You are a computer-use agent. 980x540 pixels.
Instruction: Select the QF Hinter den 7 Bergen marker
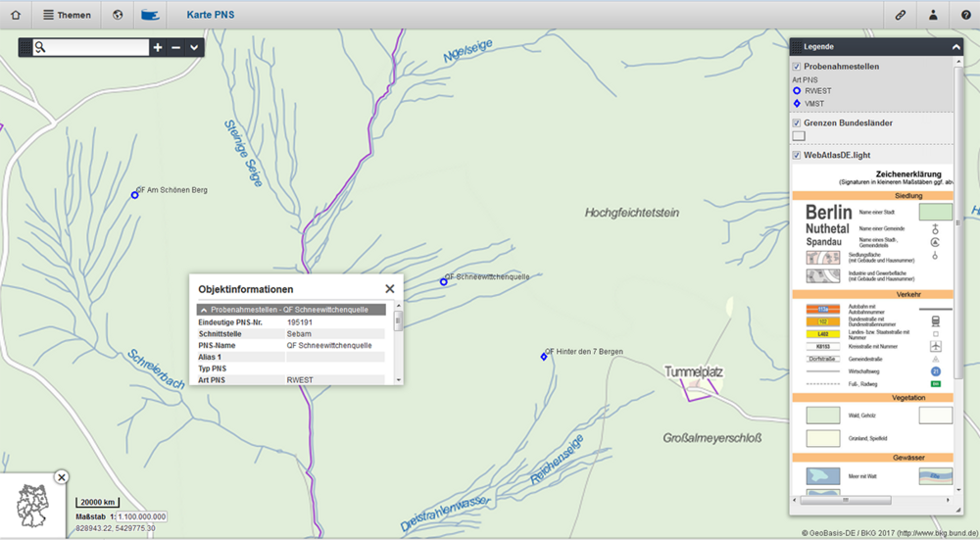pyautogui.click(x=544, y=356)
